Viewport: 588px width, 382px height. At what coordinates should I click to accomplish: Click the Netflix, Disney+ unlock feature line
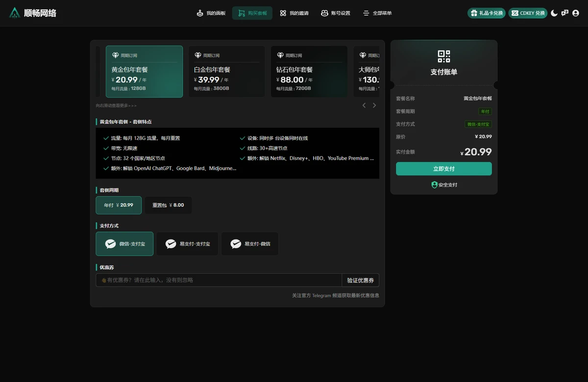point(311,158)
